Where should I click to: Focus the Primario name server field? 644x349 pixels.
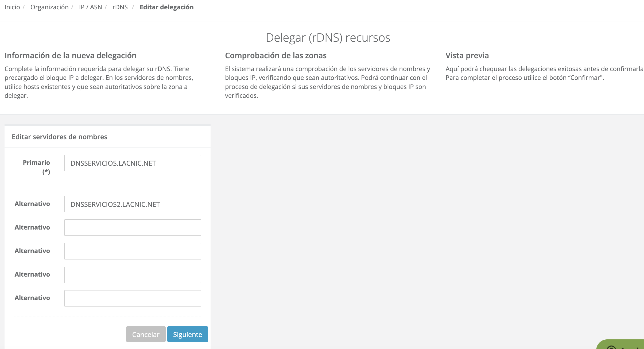pos(133,163)
